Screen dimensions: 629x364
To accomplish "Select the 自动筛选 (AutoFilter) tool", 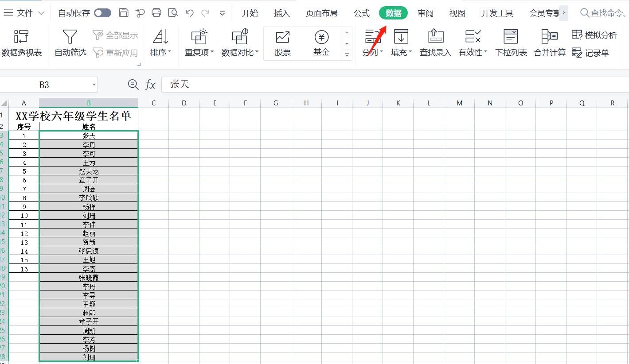I will [70, 43].
